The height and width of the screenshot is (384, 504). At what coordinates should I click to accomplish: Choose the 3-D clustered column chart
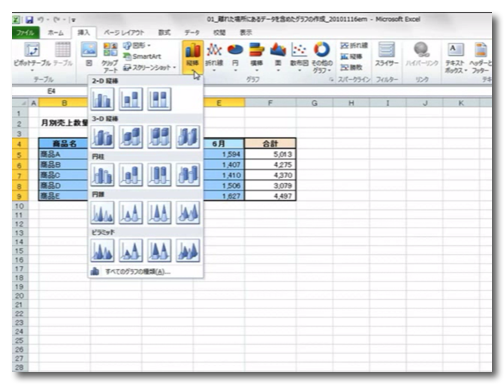point(102,137)
